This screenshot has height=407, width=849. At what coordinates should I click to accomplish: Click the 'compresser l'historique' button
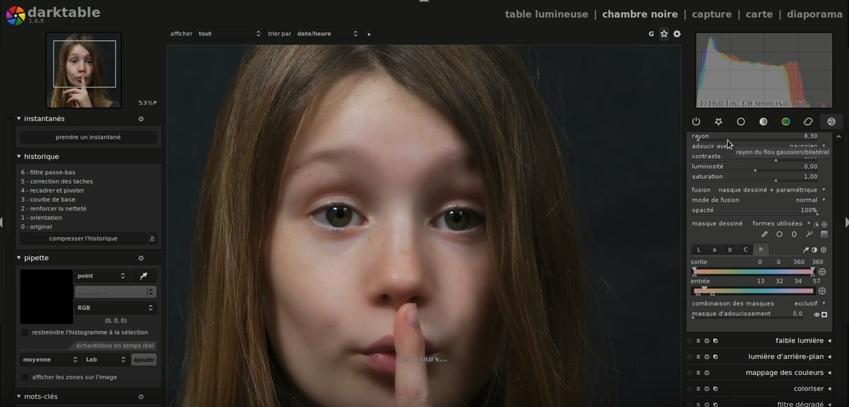[83, 239]
